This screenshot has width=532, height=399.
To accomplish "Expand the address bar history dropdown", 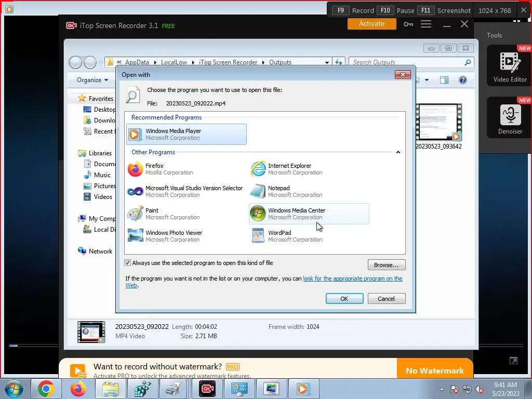I will click(x=327, y=62).
